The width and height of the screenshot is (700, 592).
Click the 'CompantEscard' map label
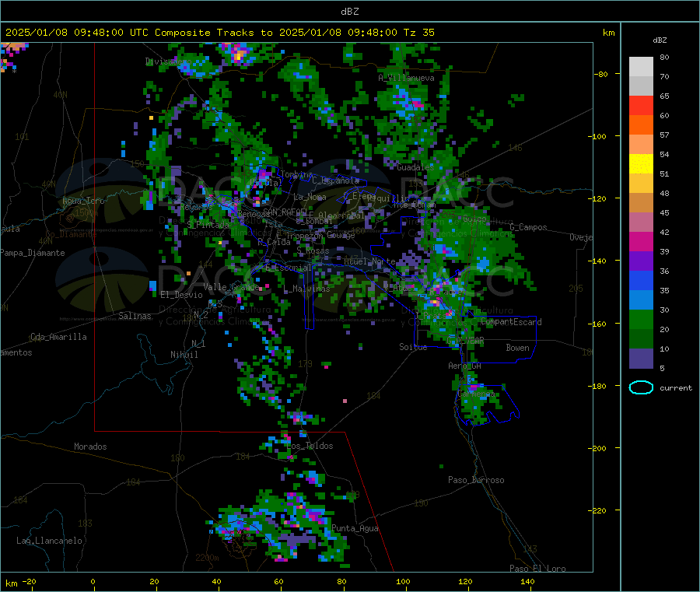point(511,321)
